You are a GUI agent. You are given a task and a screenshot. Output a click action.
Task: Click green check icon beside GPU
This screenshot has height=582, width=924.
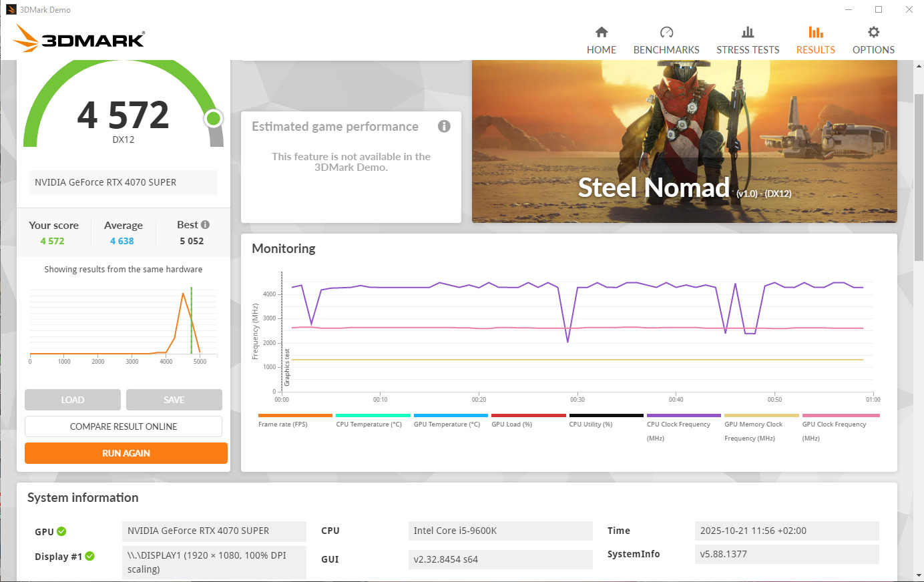tap(61, 531)
